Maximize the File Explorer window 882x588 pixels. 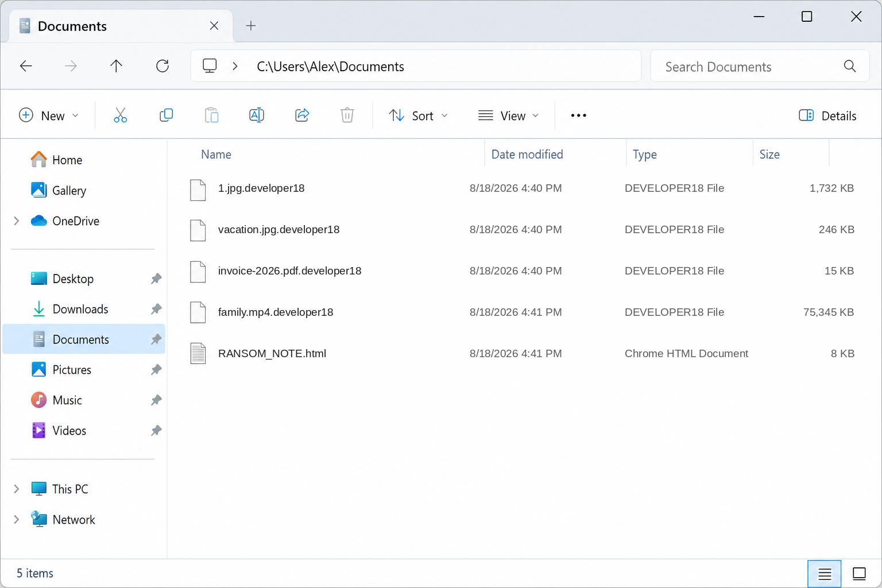[x=807, y=17]
